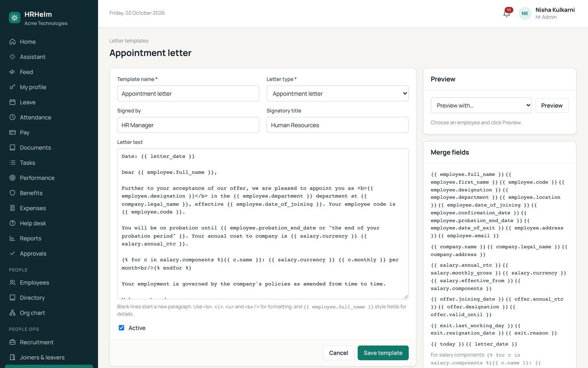The height and width of the screenshot is (368, 588).
Task: Click the Org chart icon
Action: pyautogui.click(x=12, y=313)
